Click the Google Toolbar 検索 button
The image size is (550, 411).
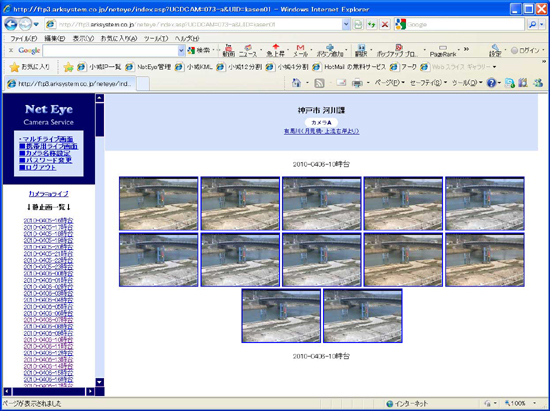point(199,51)
